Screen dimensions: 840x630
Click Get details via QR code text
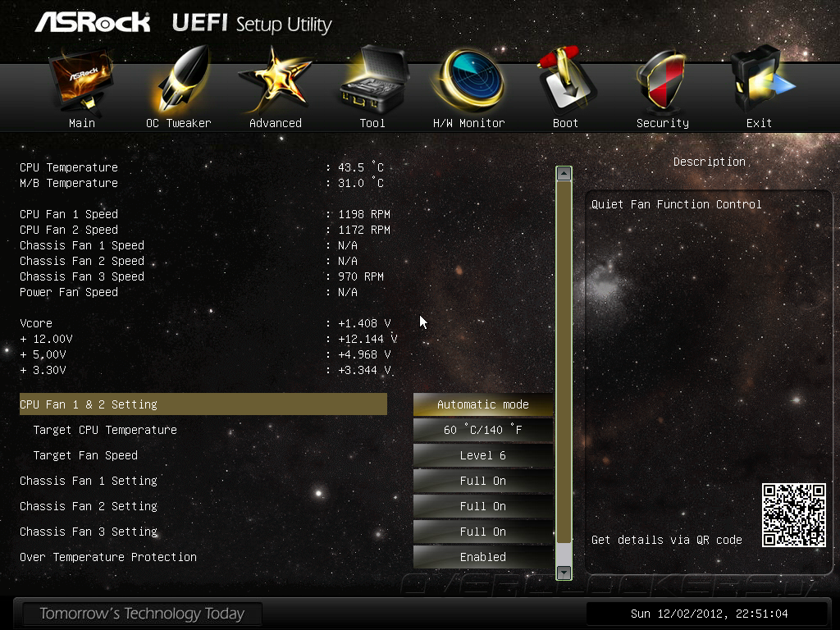pyautogui.click(x=666, y=540)
